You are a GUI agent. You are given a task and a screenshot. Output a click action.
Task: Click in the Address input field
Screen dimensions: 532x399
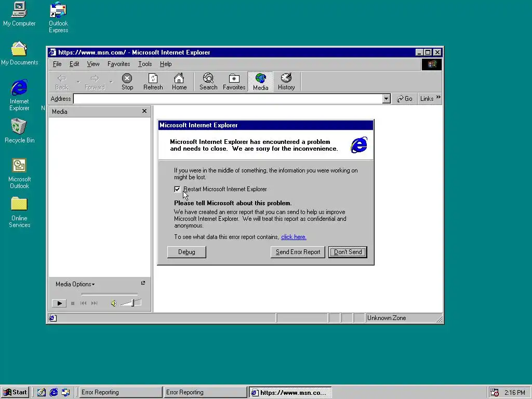point(228,99)
